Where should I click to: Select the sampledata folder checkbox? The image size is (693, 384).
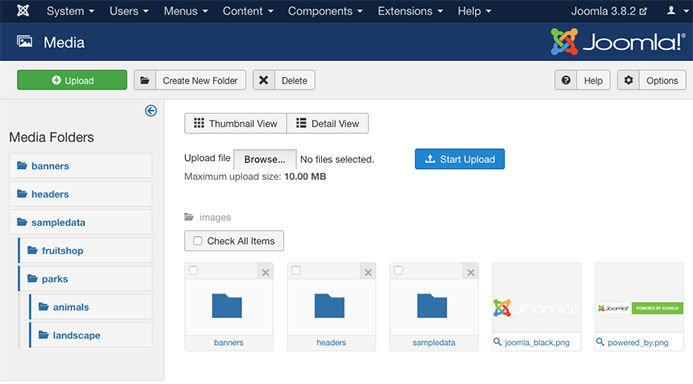click(x=398, y=270)
